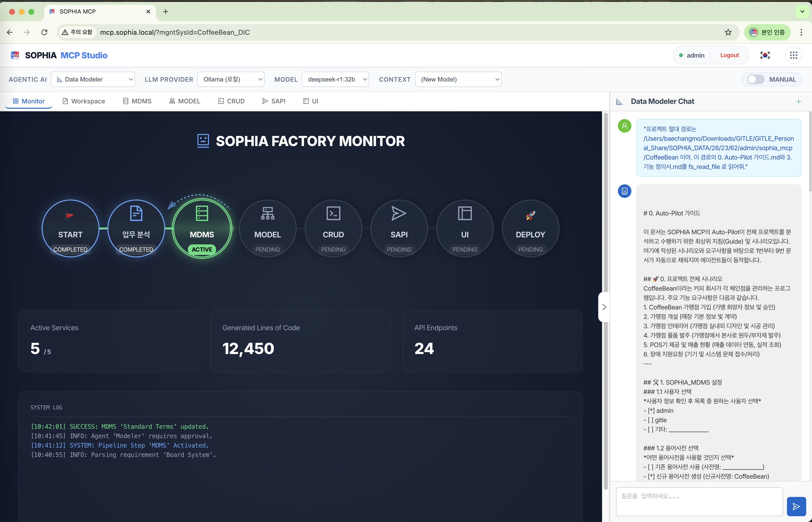The height and width of the screenshot is (522, 812).
Task: Open the apps grid menu
Action: 793,55
